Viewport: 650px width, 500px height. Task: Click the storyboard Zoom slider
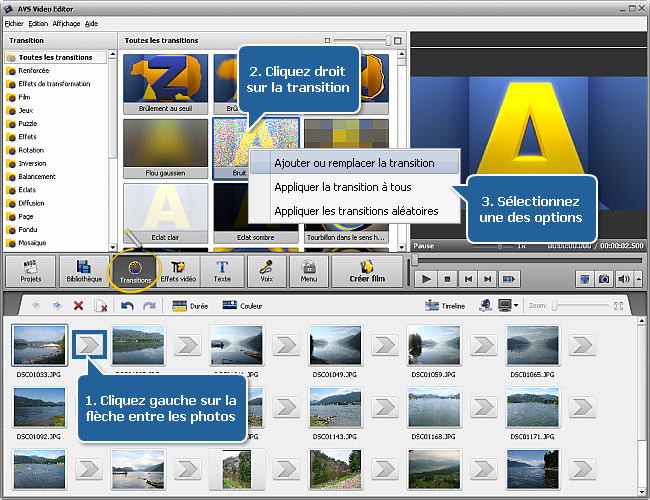580,305
